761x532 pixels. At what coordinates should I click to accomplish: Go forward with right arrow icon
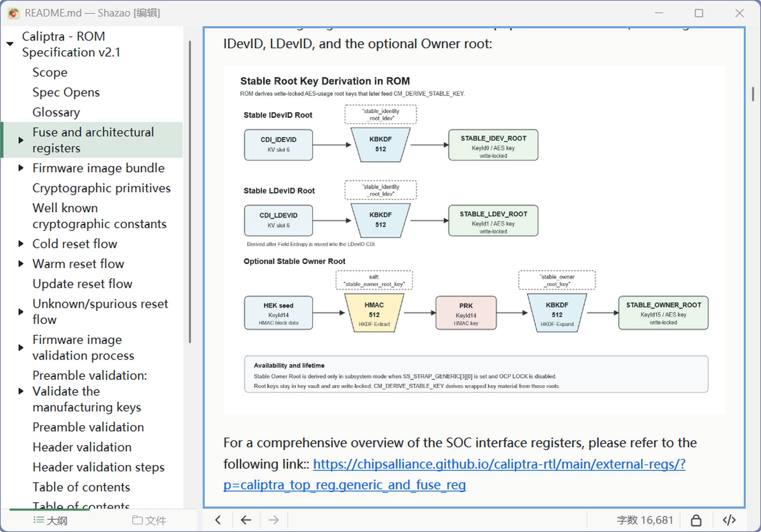[x=273, y=520]
